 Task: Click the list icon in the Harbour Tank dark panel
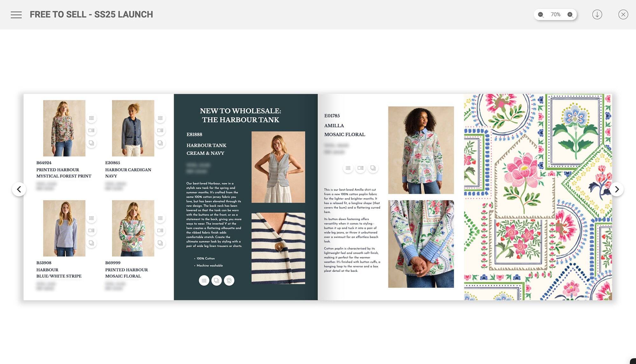point(204,280)
